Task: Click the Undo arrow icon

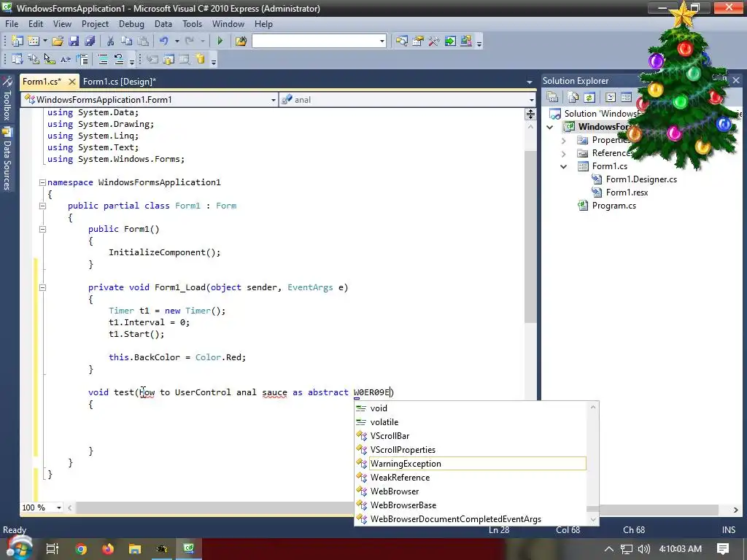Action: click(164, 42)
